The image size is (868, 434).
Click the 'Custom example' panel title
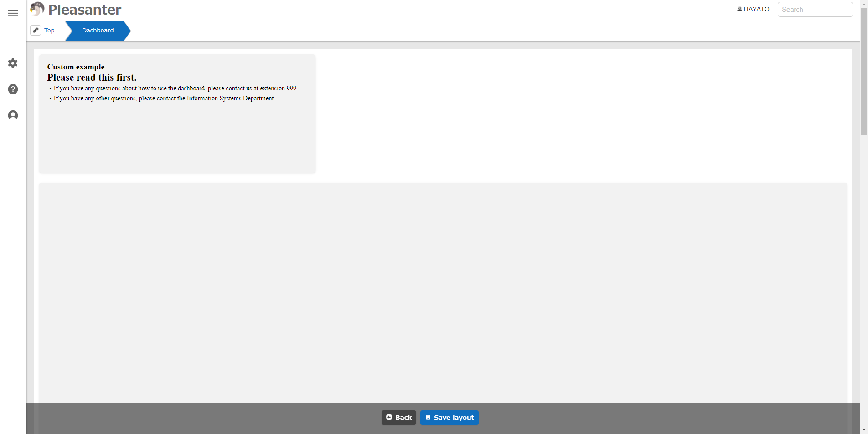[x=76, y=67]
